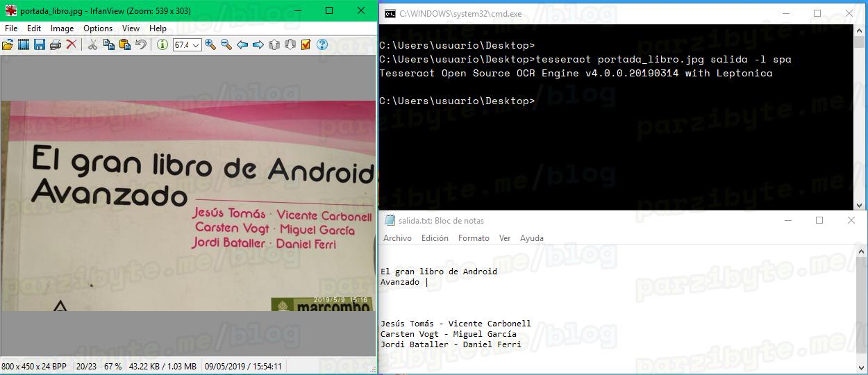The width and height of the screenshot is (868, 375).
Task: Open the Image menu in IrfanView
Action: (62, 28)
